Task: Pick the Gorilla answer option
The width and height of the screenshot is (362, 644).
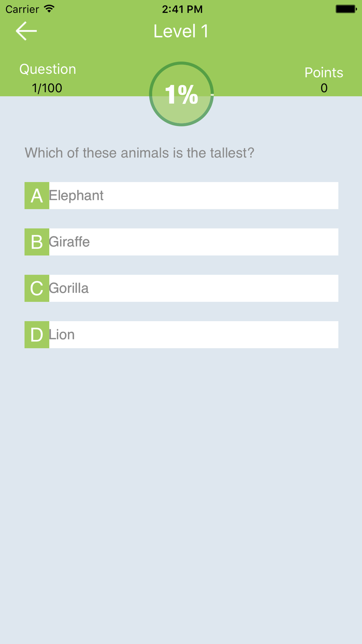Action: tap(193, 288)
